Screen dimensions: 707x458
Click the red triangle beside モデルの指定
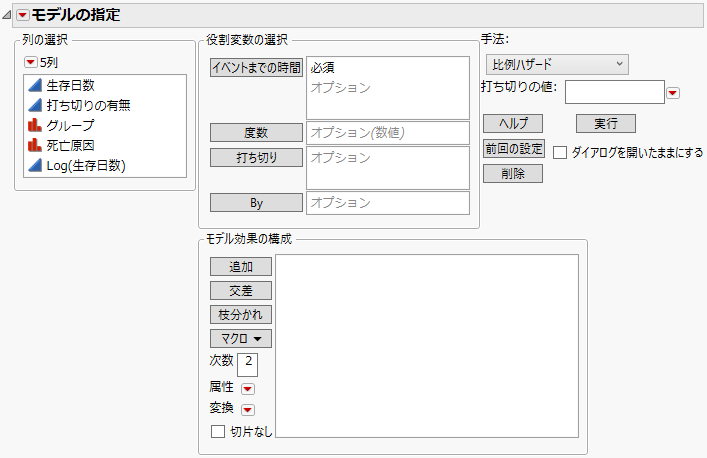pyautogui.click(x=22, y=15)
